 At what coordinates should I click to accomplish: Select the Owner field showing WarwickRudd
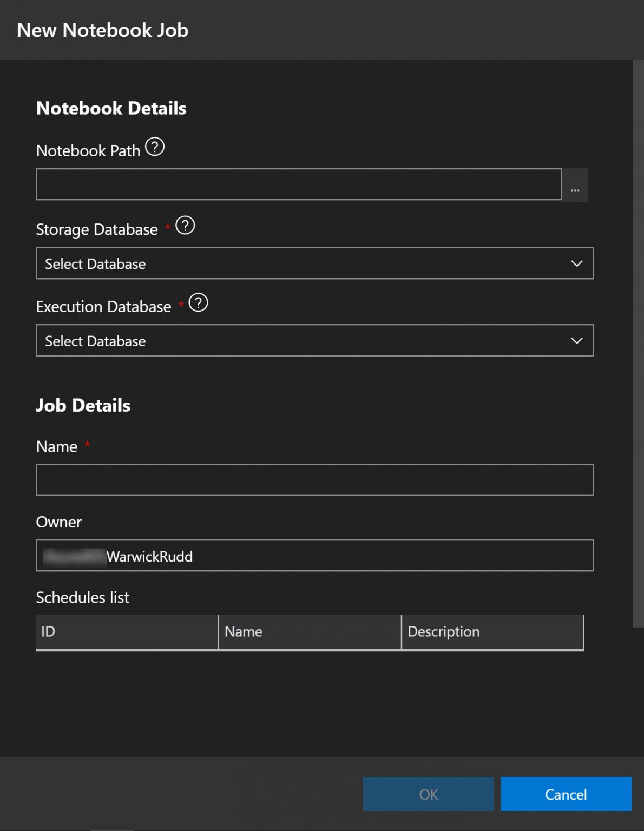[x=314, y=556]
